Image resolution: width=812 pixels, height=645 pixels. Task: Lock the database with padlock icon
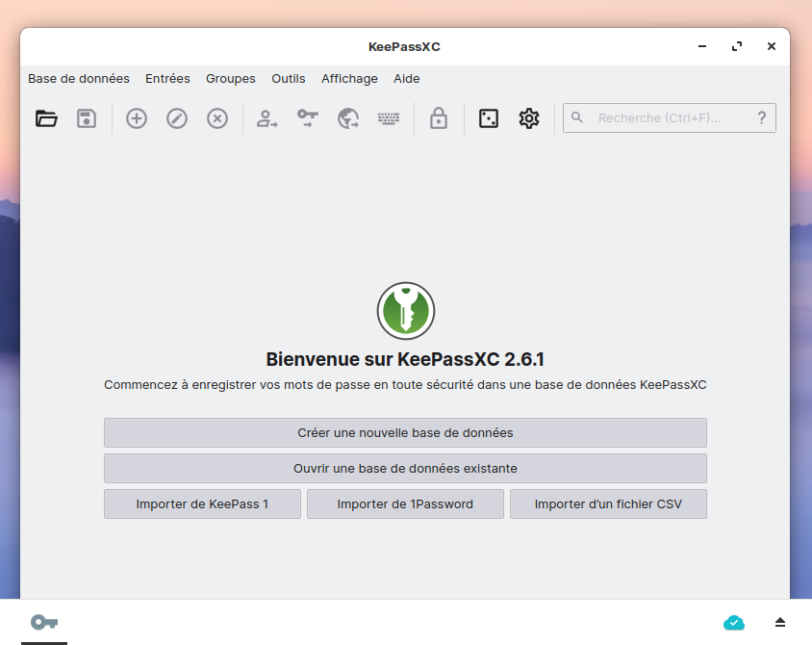439,118
